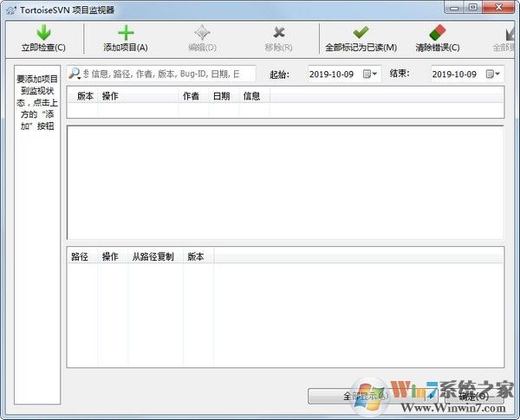Select the project panel hint text
This screenshot has height=420, width=520.
pyautogui.click(x=37, y=102)
